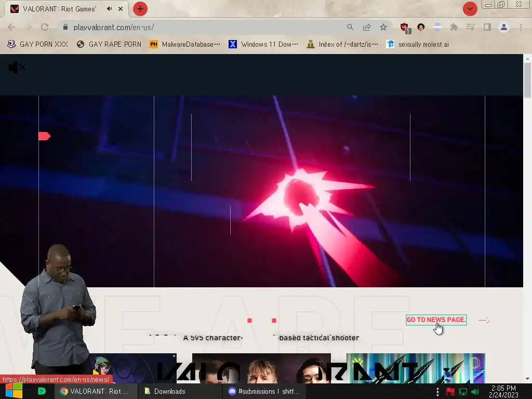Bookmark this page with the star icon
This screenshot has height=399, width=532.
click(383, 27)
